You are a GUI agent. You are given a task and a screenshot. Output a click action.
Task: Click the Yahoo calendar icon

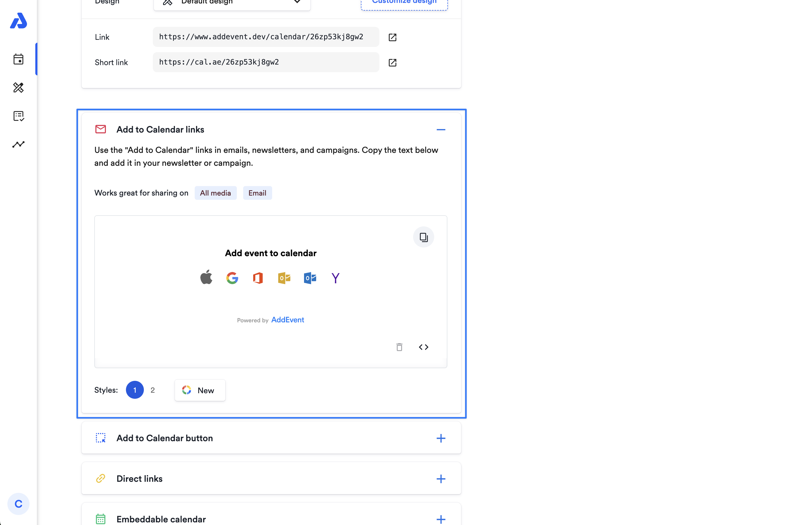(x=335, y=278)
